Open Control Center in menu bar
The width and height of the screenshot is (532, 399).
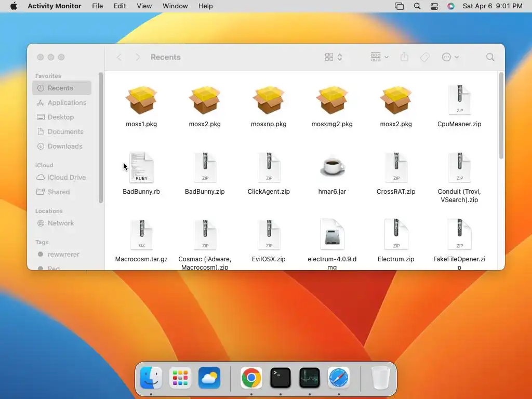coord(434,6)
